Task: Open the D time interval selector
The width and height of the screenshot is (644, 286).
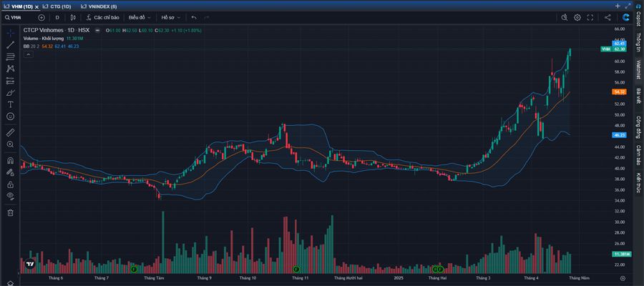Action: pyautogui.click(x=57, y=17)
